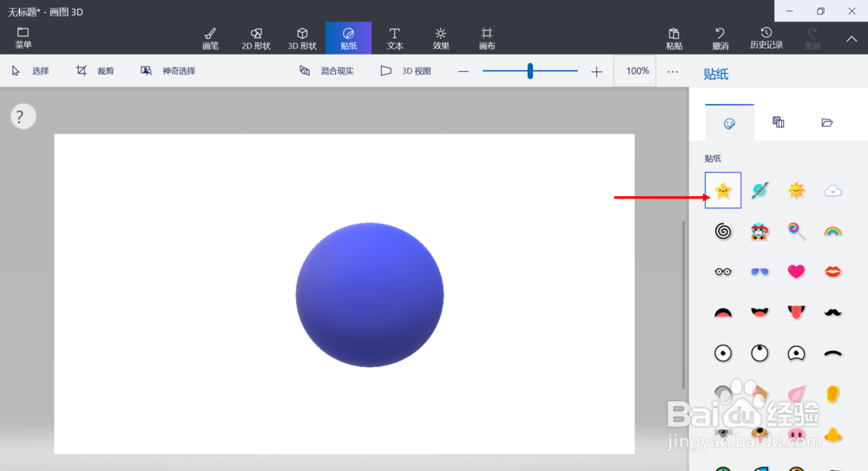Choose the pink heart sticker
The width and height of the screenshot is (868, 471).
coord(796,271)
